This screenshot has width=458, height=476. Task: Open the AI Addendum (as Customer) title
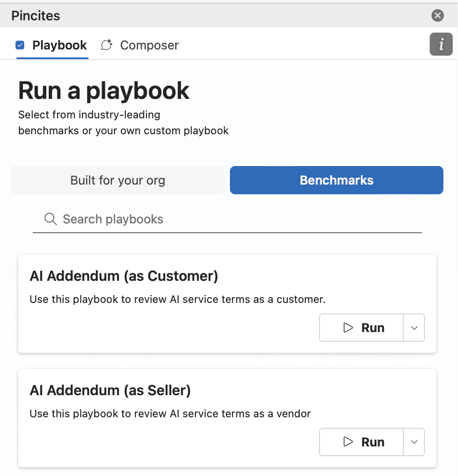click(x=124, y=276)
